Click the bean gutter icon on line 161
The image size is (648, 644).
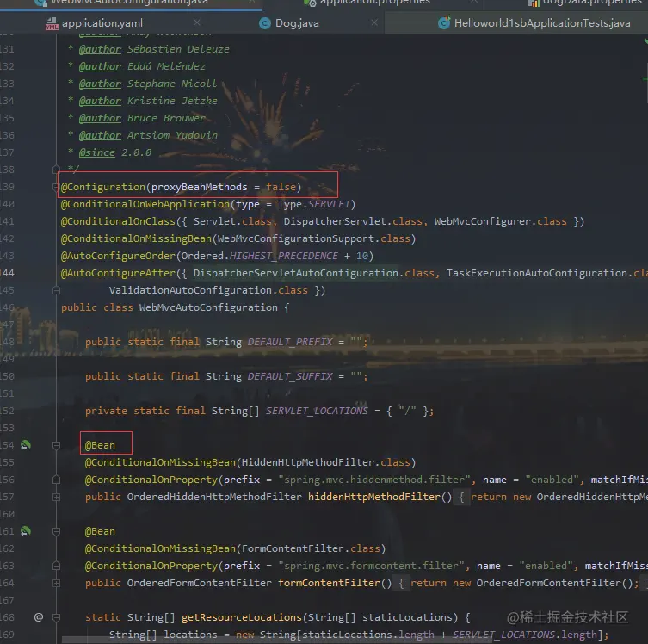[26, 531]
